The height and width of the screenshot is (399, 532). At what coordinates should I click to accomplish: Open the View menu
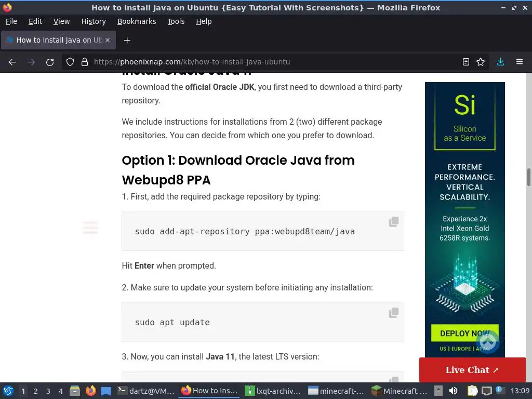[x=61, y=21]
